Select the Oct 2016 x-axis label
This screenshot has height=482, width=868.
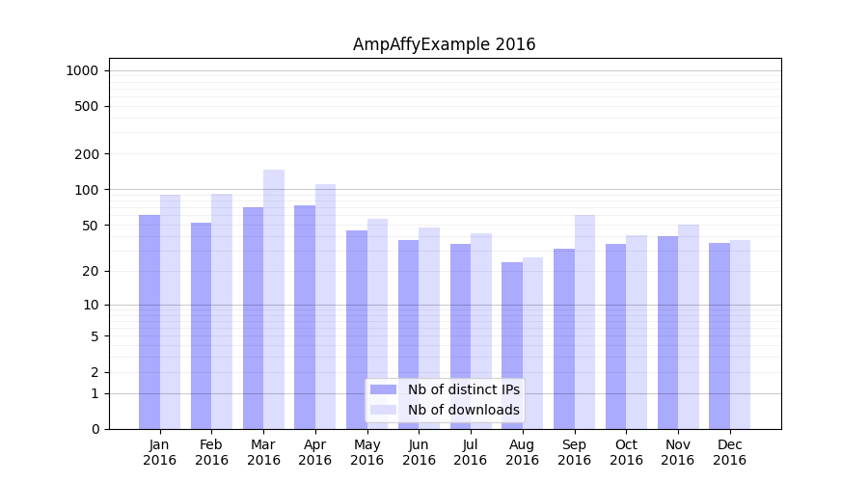pyautogui.click(x=626, y=452)
